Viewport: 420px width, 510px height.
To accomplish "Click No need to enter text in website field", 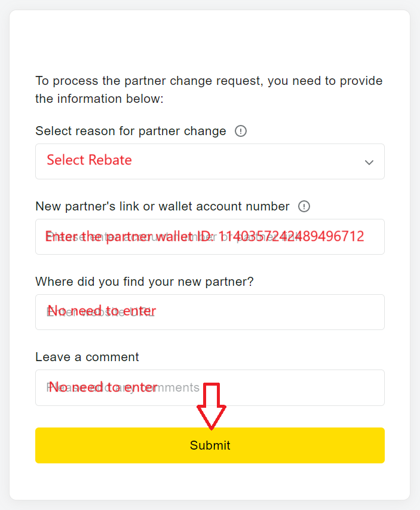I will click(x=102, y=311).
